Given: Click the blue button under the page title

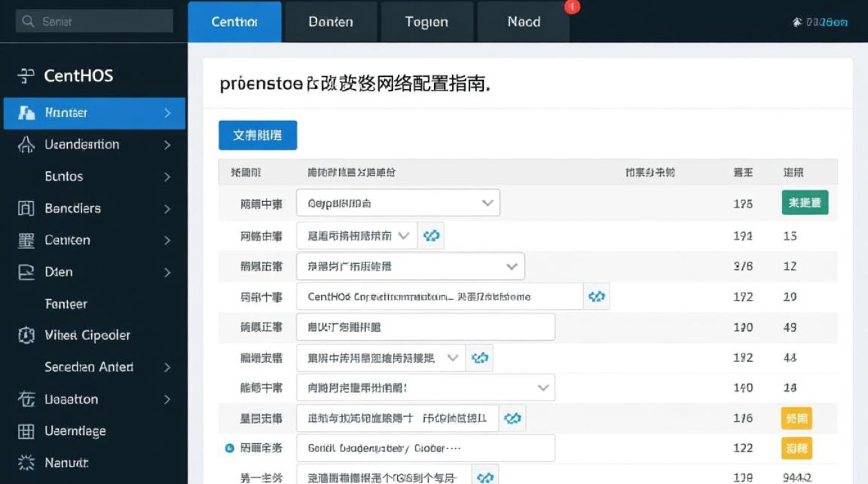Looking at the screenshot, I should click(258, 135).
